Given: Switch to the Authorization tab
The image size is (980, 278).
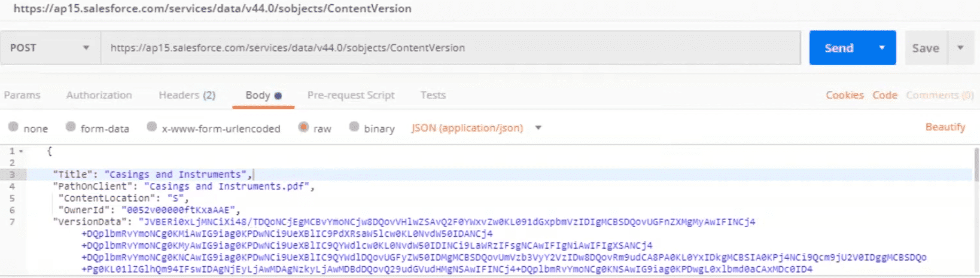Looking at the screenshot, I should [x=99, y=95].
